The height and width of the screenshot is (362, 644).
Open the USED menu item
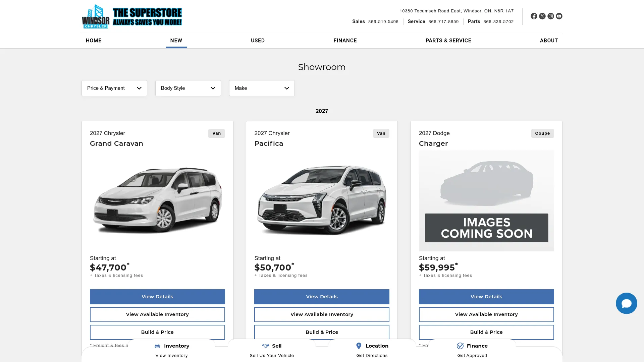coord(258,41)
